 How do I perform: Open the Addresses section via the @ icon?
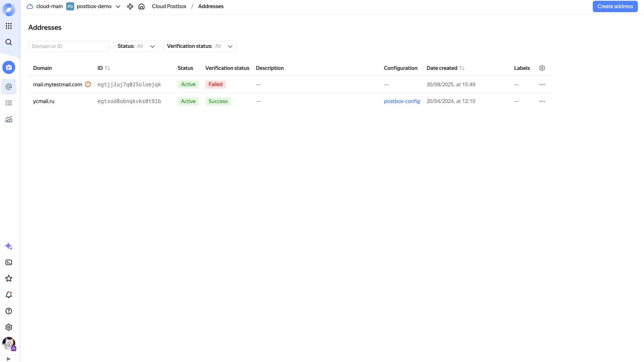coord(9,86)
